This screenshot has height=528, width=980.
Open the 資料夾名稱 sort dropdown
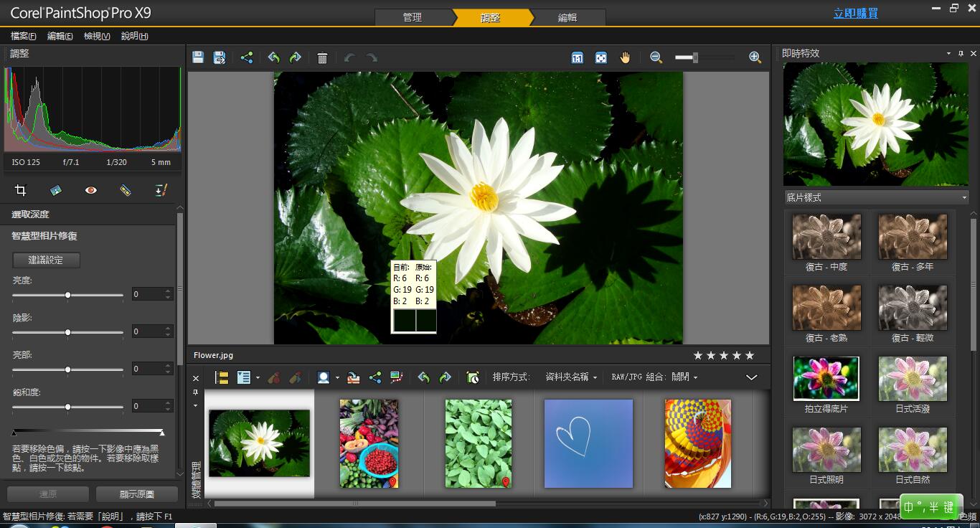coord(571,377)
